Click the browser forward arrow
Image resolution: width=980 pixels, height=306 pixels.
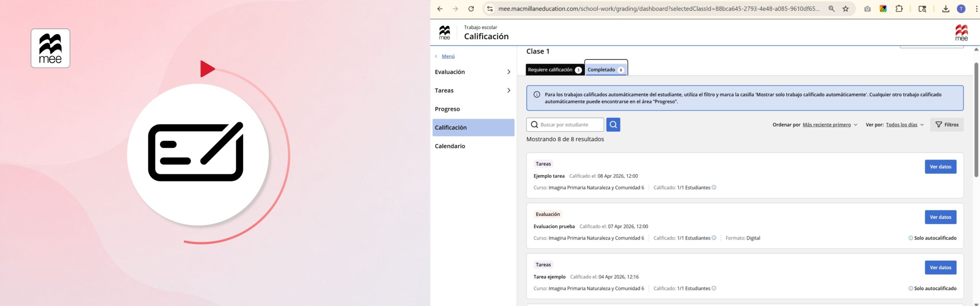click(455, 9)
